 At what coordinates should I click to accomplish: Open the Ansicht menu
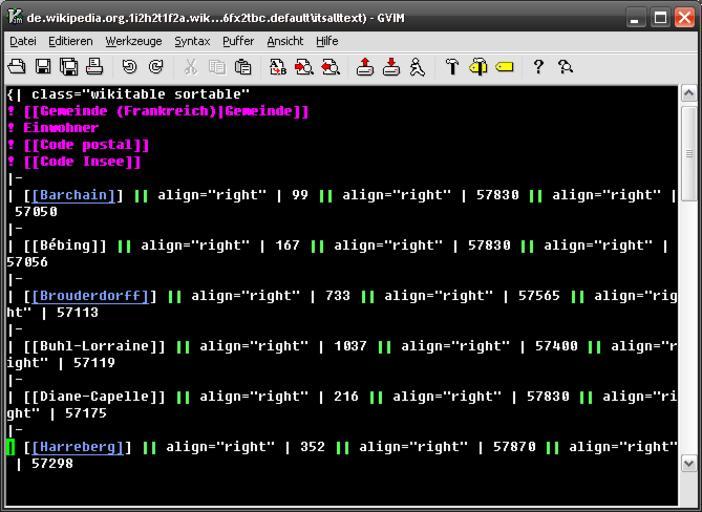pyautogui.click(x=285, y=41)
